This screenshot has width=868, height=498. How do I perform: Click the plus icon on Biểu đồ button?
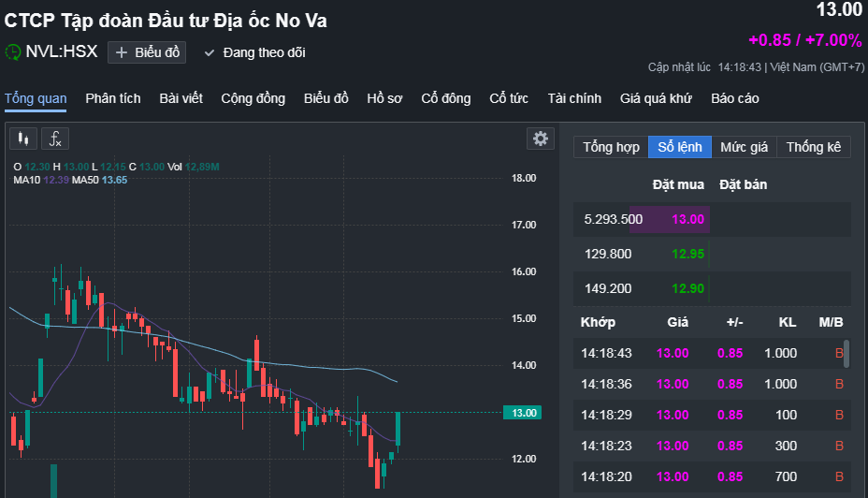click(121, 52)
